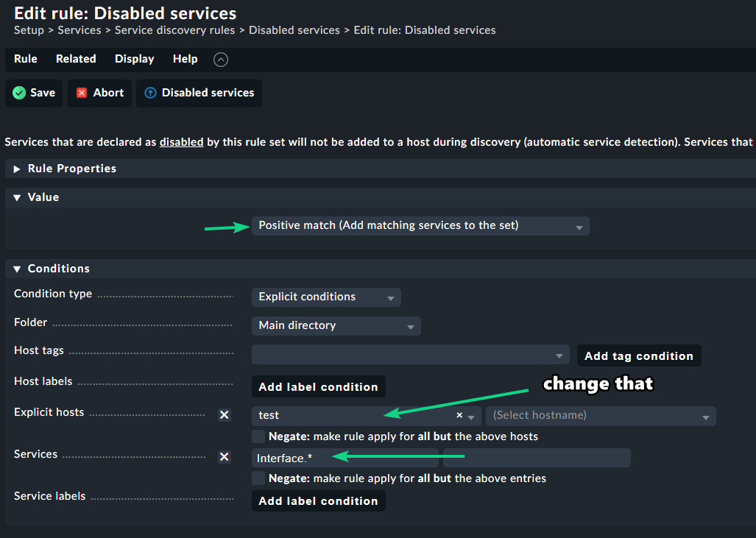This screenshot has height=538, width=756.
Task: Click the empty second Services input field
Action: coord(536,458)
